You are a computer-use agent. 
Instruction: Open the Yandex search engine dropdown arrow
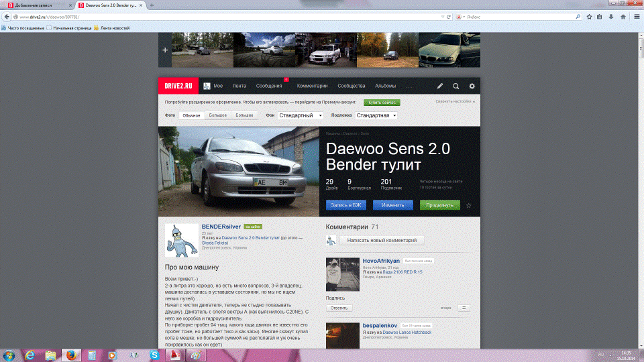point(464,17)
